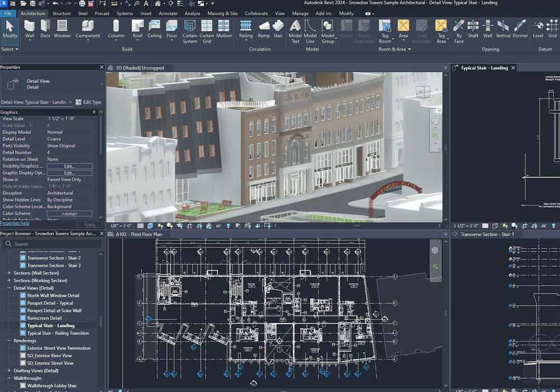Select SD_Exterior River View rendering
This screenshot has width=560, height=392.
click(49, 355)
